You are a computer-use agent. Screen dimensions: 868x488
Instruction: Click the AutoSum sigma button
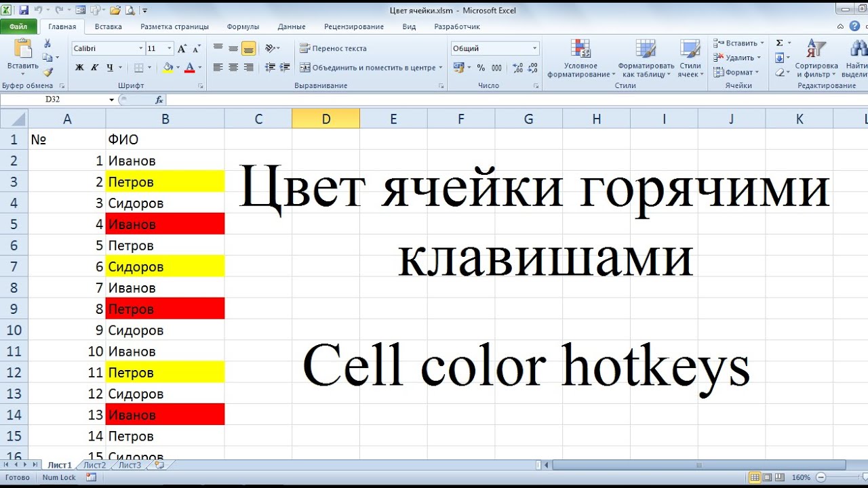click(779, 43)
